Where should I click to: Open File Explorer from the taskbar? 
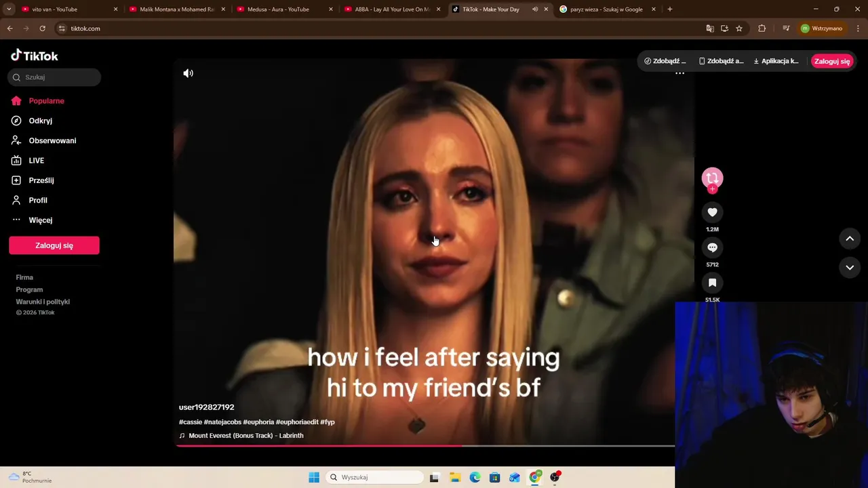point(454,477)
